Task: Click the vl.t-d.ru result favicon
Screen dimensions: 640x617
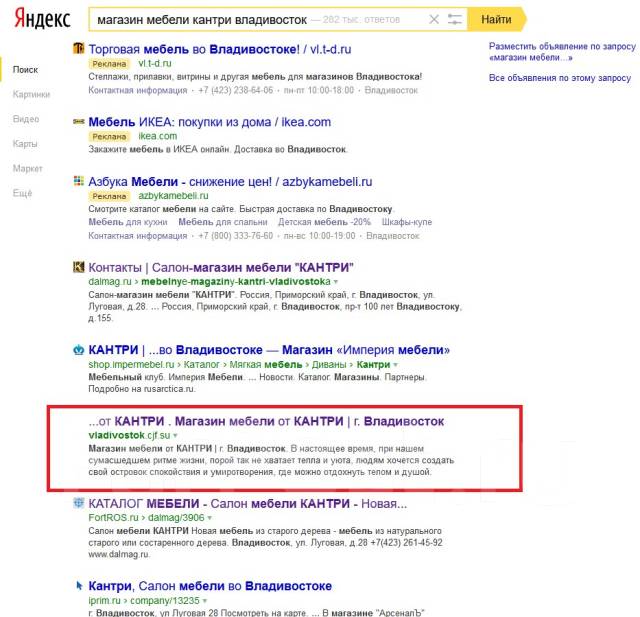Action: click(79, 48)
